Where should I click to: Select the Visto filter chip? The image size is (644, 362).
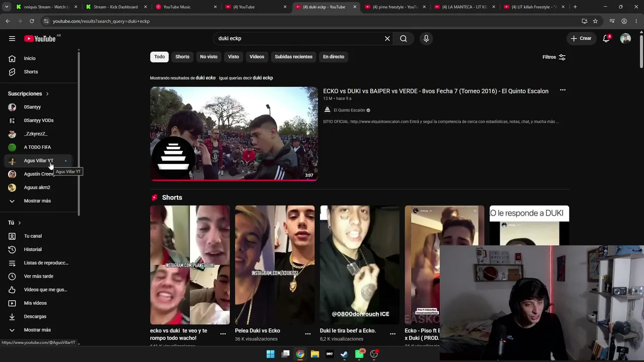(233, 57)
